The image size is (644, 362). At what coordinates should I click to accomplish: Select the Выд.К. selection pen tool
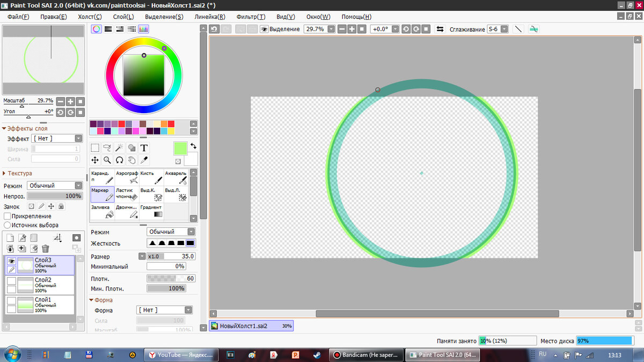[x=151, y=194]
